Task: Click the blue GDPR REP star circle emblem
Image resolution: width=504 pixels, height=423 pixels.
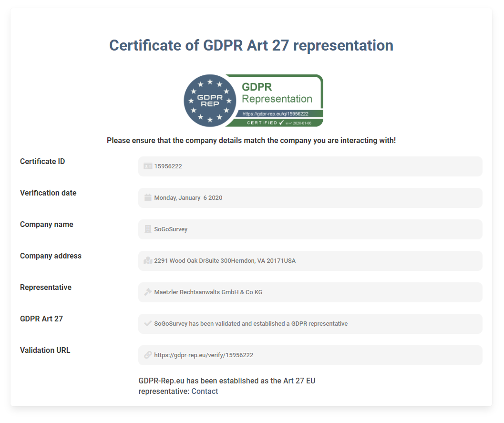Action: (x=210, y=101)
